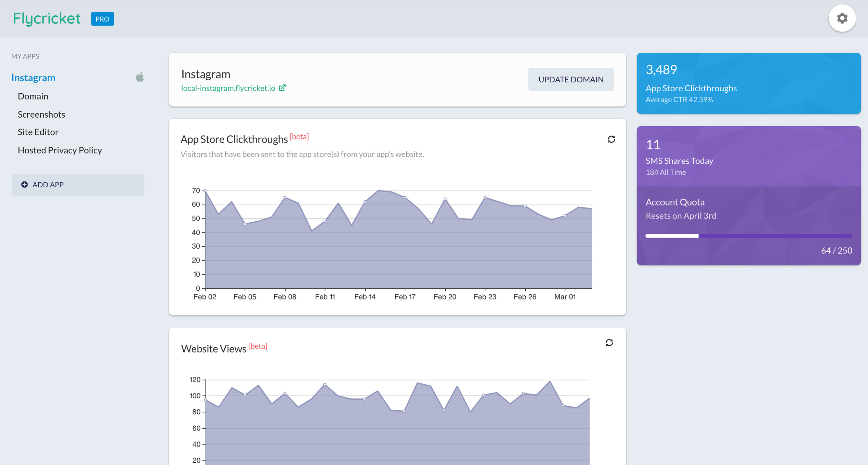Open the Screenshots section
868x465 pixels.
pyautogui.click(x=41, y=114)
